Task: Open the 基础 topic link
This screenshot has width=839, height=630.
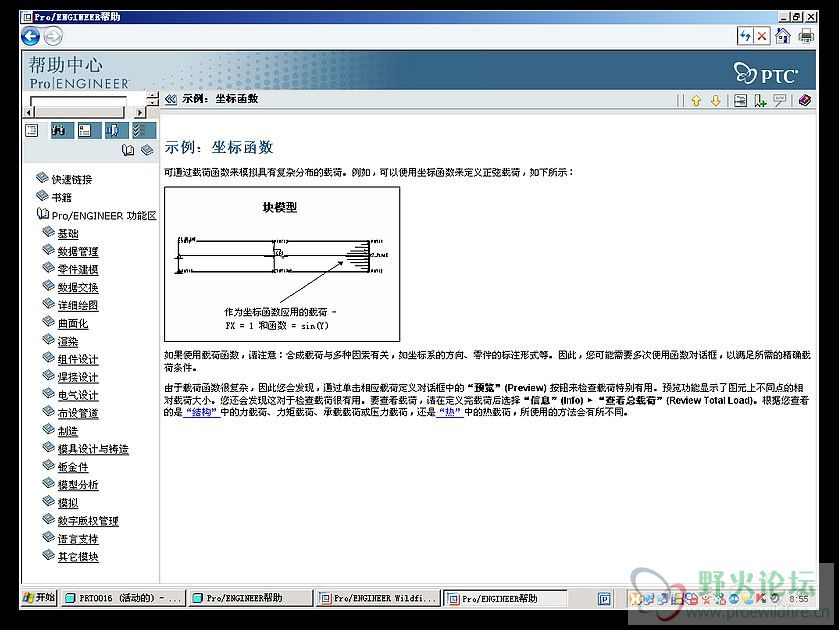Action: coord(68,233)
